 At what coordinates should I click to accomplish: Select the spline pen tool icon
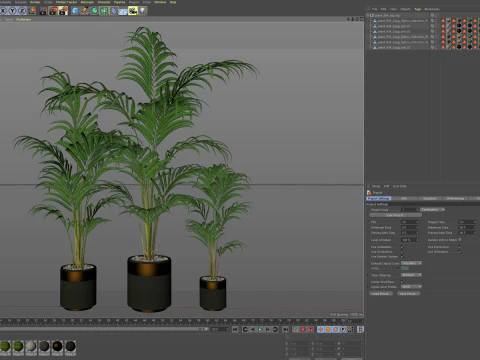[x=85, y=11]
